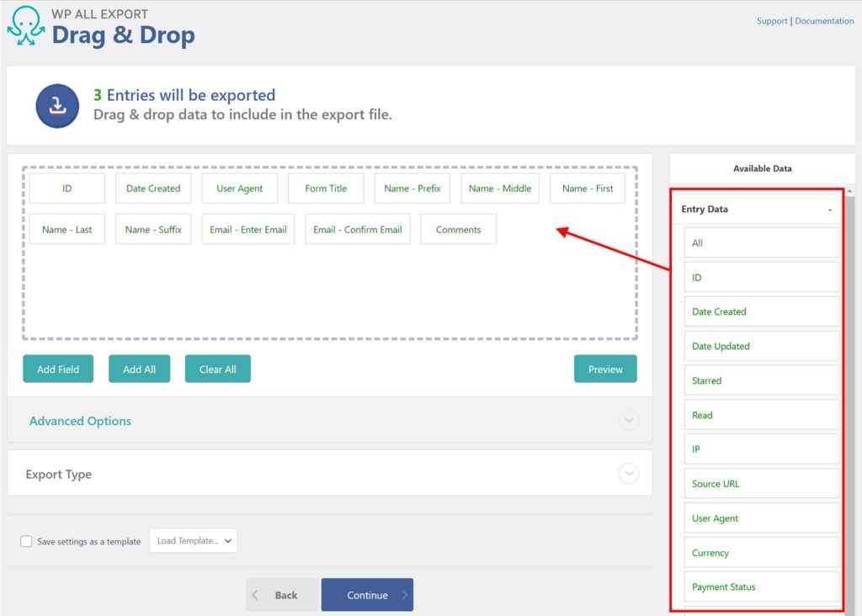Click the Continue button
Viewport: 862px width, 616px height.
(367, 593)
